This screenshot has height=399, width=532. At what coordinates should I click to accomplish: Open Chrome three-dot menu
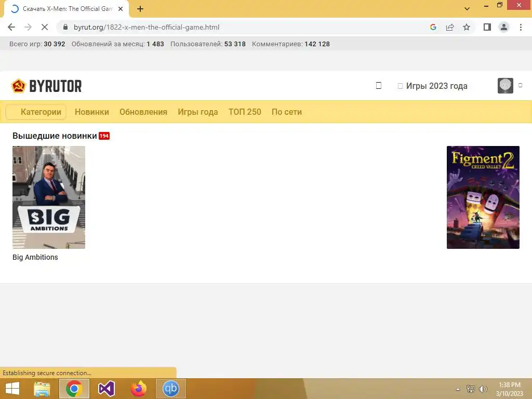[x=521, y=27]
